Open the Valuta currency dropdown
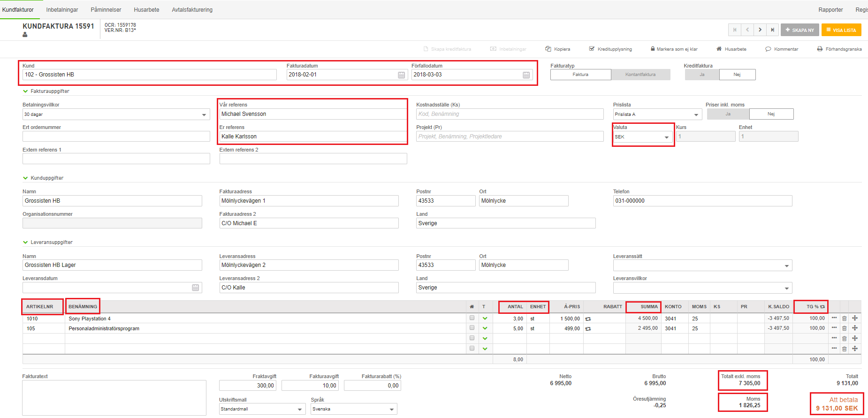868x418 pixels. [666, 137]
